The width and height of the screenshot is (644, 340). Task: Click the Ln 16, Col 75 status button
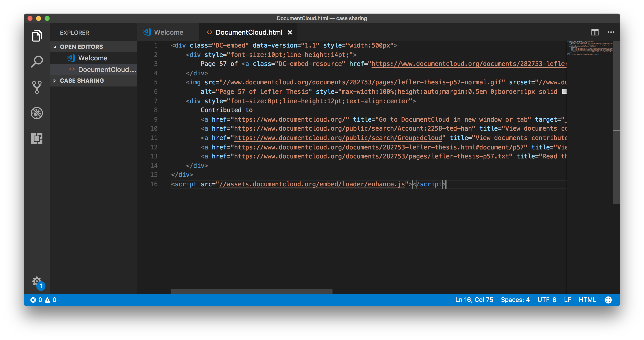pyautogui.click(x=474, y=300)
